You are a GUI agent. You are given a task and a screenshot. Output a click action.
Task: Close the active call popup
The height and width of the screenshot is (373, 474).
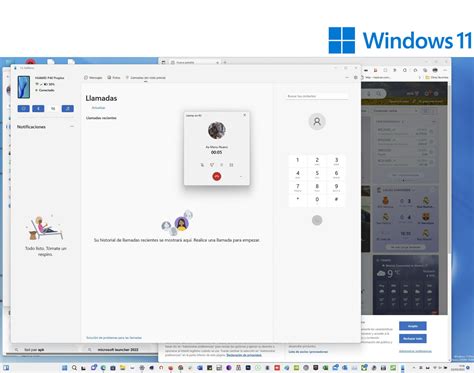[x=245, y=115]
